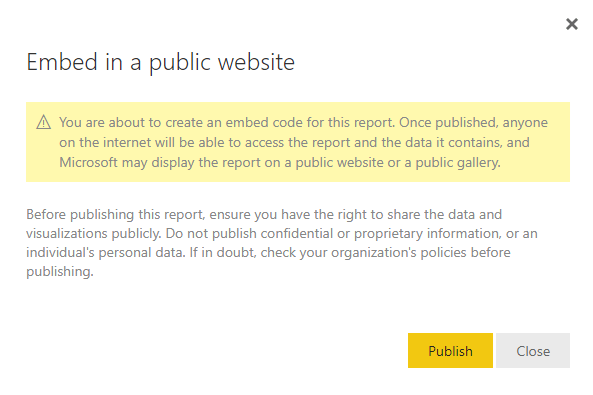Viewport: 593px width, 395px height.
Task: Dismiss dialog with the X icon
Action: coord(572,24)
